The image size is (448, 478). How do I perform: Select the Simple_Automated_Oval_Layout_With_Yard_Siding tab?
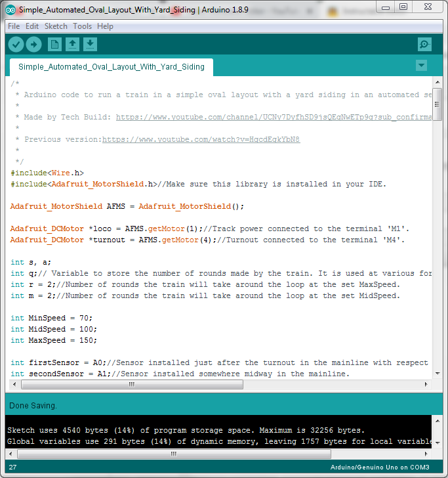tap(112, 67)
